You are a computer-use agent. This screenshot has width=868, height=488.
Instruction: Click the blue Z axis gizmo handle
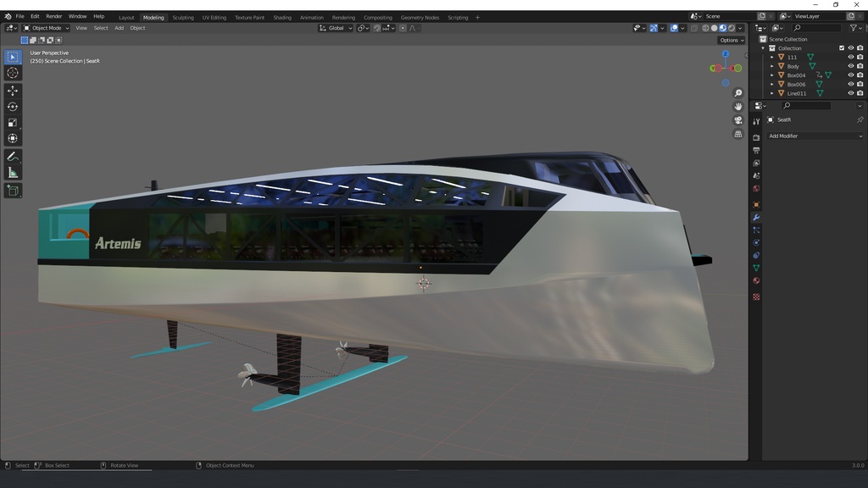coord(726,54)
